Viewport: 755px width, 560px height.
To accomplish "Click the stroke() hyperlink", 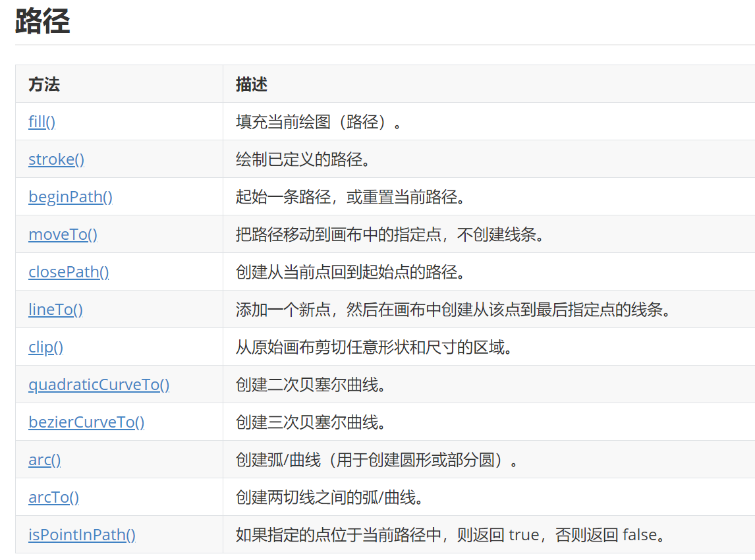I will click(x=56, y=159).
